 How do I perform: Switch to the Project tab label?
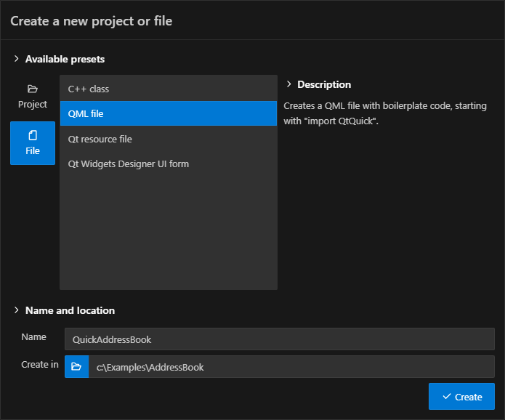[x=33, y=105]
